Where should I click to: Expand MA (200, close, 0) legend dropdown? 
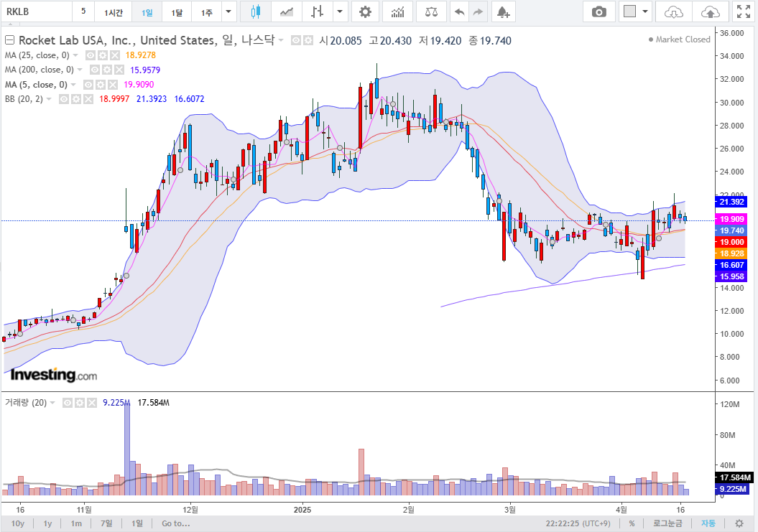coord(80,70)
